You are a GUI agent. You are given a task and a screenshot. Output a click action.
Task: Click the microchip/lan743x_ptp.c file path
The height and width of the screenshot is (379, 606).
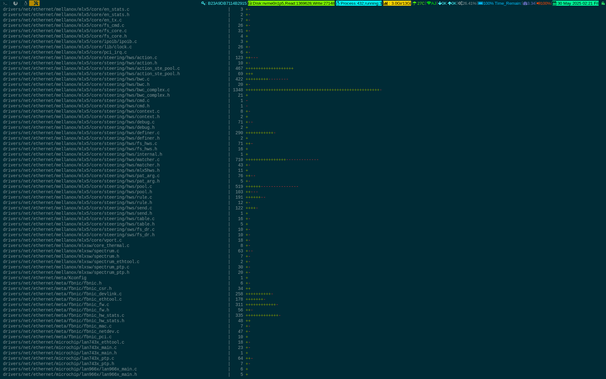click(x=58, y=358)
